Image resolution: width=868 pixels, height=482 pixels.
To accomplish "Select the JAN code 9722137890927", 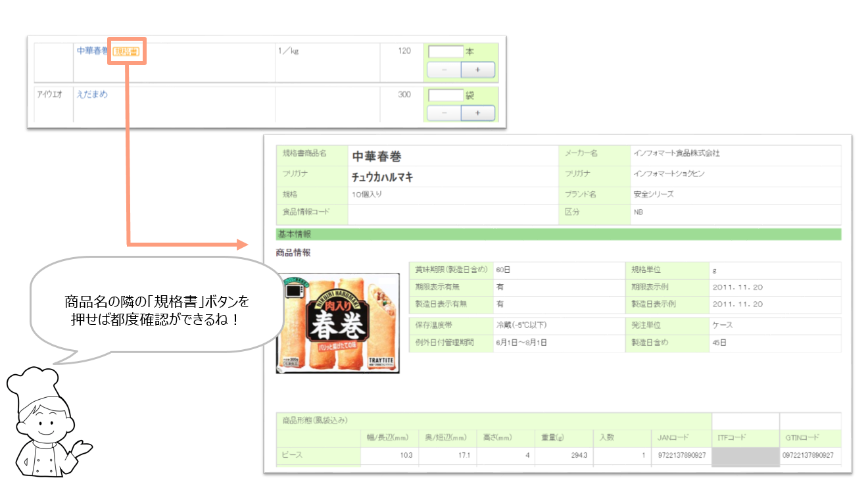I will (683, 456).
